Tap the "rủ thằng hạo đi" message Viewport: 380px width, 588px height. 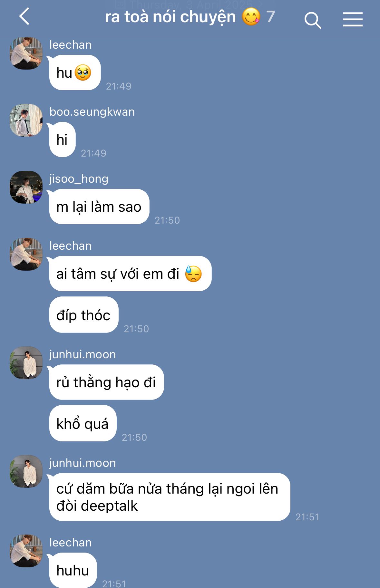click(106, 382)
